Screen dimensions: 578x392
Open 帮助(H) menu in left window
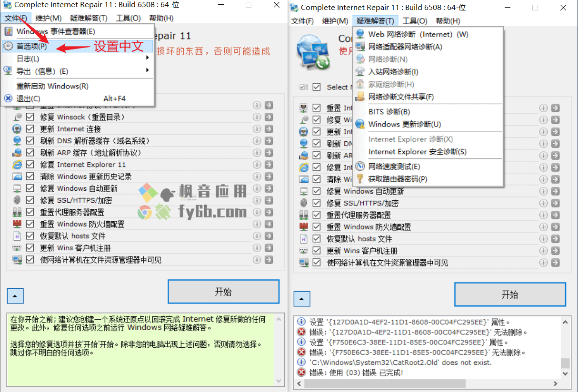161,18
